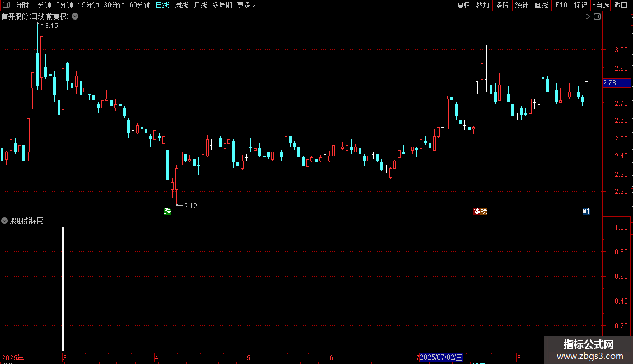Screen dimensions: 633x364
Task: Expand dropdown next to 首开股份 title
Action: [x=75, y=17]
